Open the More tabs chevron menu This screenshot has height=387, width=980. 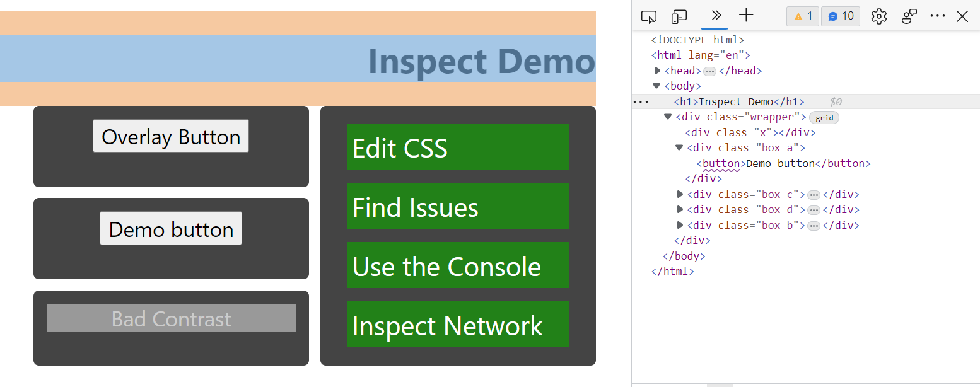715,16
